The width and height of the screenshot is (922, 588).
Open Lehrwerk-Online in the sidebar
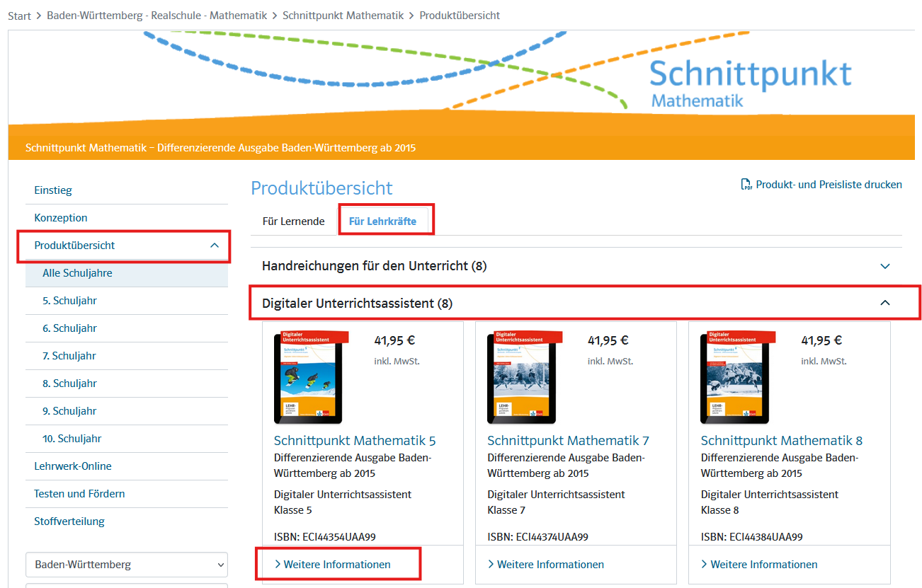(73, 466)
